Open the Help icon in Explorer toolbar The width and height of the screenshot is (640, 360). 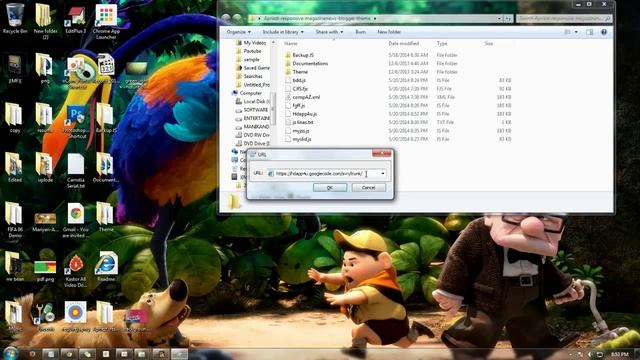(x=604, y=32)
